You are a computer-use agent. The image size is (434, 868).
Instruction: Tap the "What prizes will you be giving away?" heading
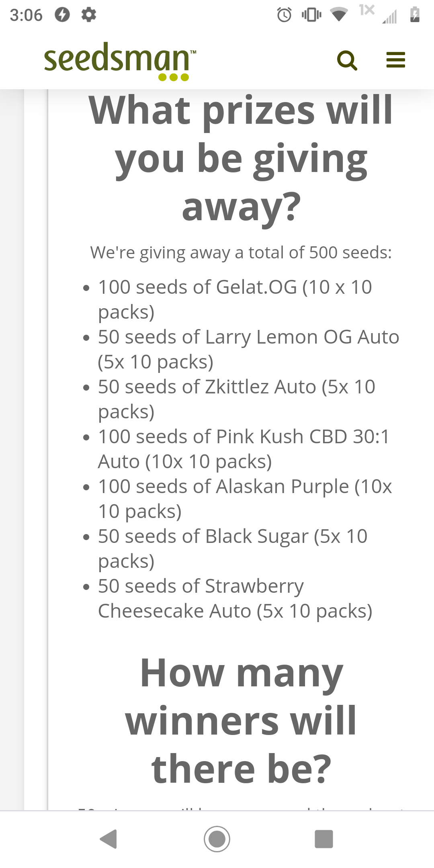click(x=241, y=158)
